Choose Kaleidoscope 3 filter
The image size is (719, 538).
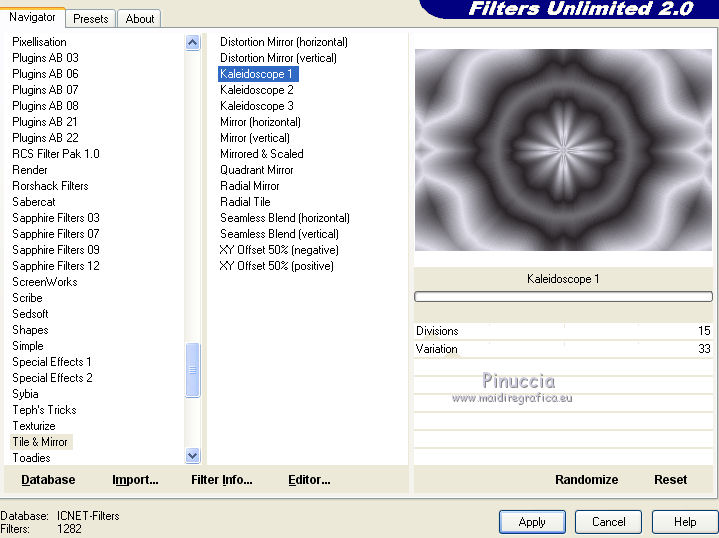click(x=257, y=106)
